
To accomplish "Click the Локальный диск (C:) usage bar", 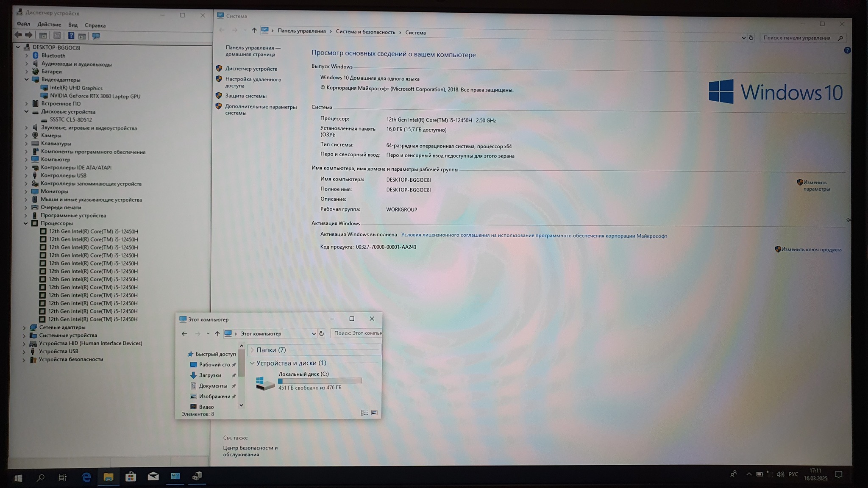I will (x=320, y=381).
